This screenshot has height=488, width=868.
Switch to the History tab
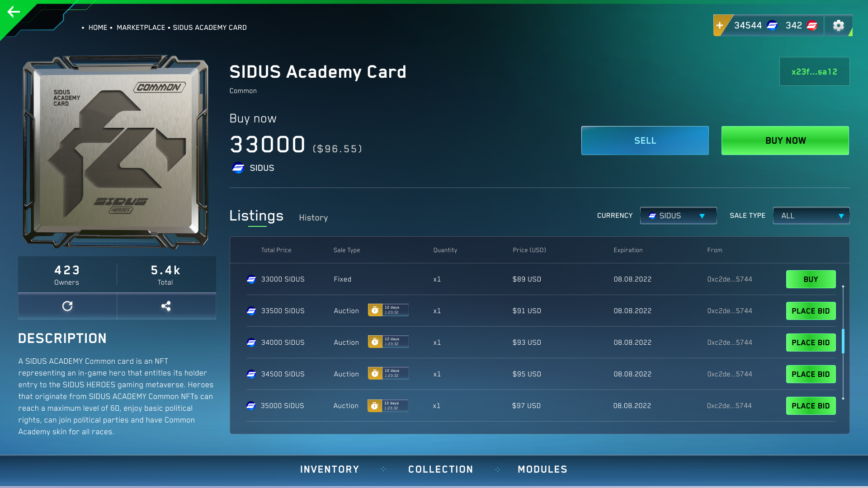[313, 218]
